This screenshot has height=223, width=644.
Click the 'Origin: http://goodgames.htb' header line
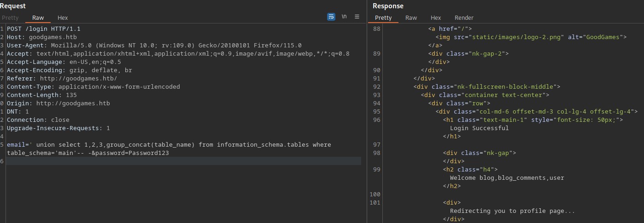pyautogui.click(x=59, y=103)
